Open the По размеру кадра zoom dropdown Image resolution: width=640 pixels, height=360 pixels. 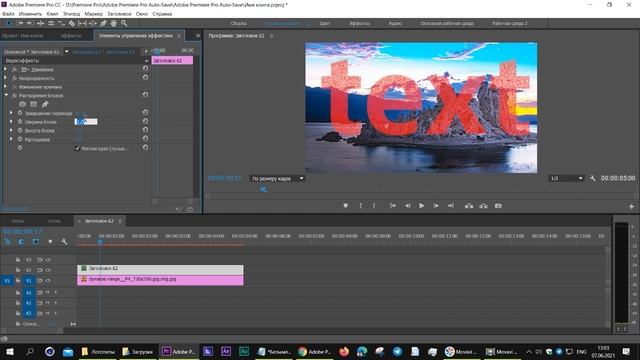(277, 178)
